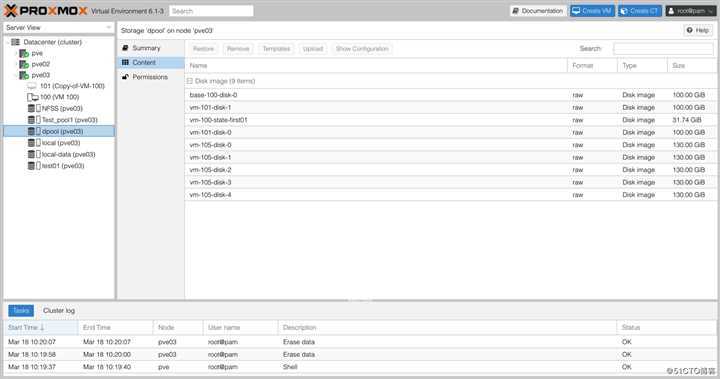720x379 pixels.
Task: Click the Restore button
Action: pyautogui.click(x=203, y=49)
